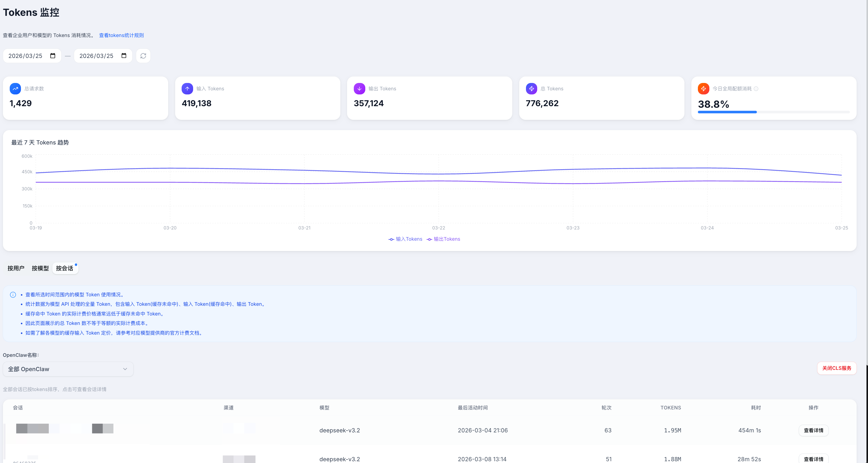
Task: Select the 按会话 tab
Action: point(64,268)
